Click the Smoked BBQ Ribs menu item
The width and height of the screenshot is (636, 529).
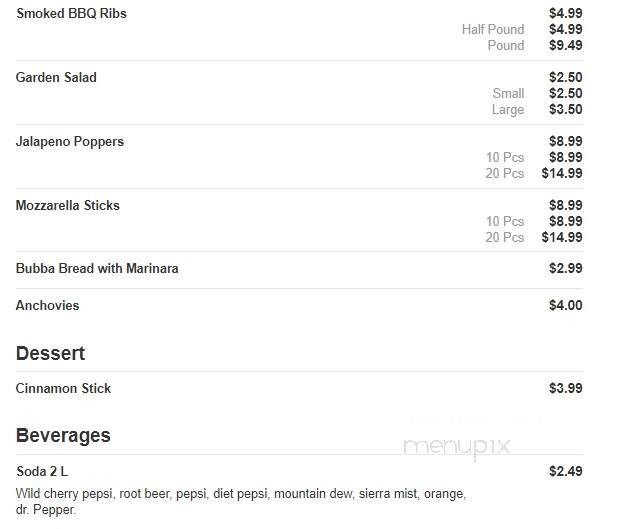pyautogui.click(x=71, y=13)
